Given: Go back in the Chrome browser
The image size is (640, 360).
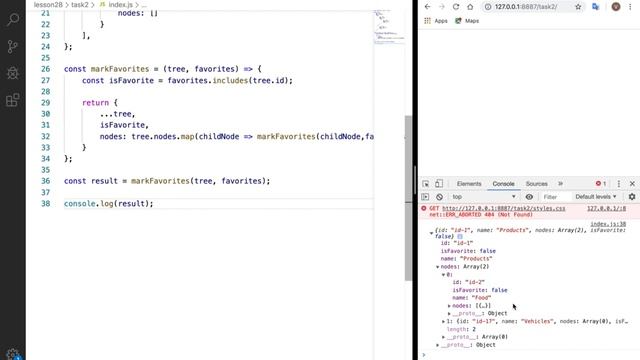Looking at the screenshot, I should tap(427, 7).
